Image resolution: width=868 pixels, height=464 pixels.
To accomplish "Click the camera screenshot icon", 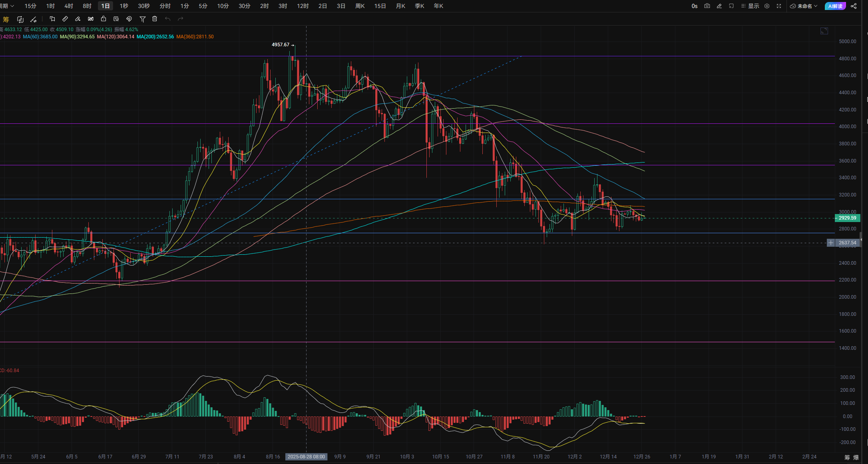I will 707,6.
